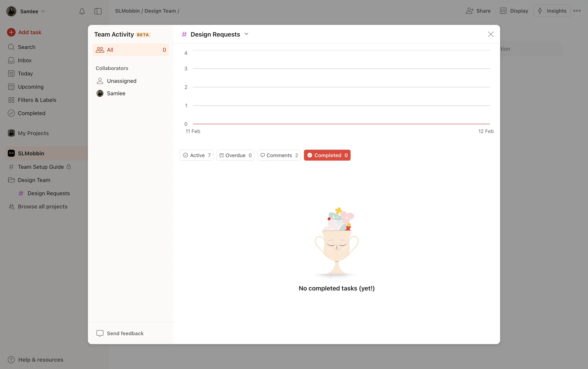Select the All collaborators tab
Screen dimensions: 588x369
pos(130,50)
